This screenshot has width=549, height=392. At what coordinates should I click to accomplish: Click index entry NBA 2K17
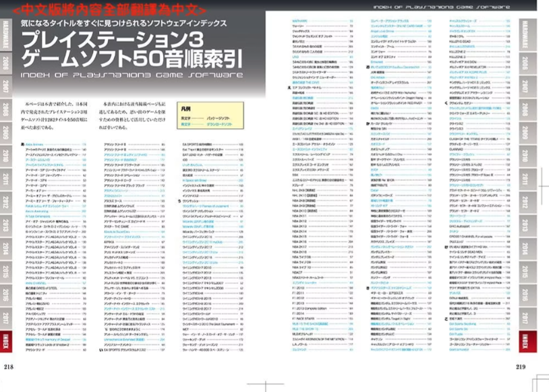[299, 247]
